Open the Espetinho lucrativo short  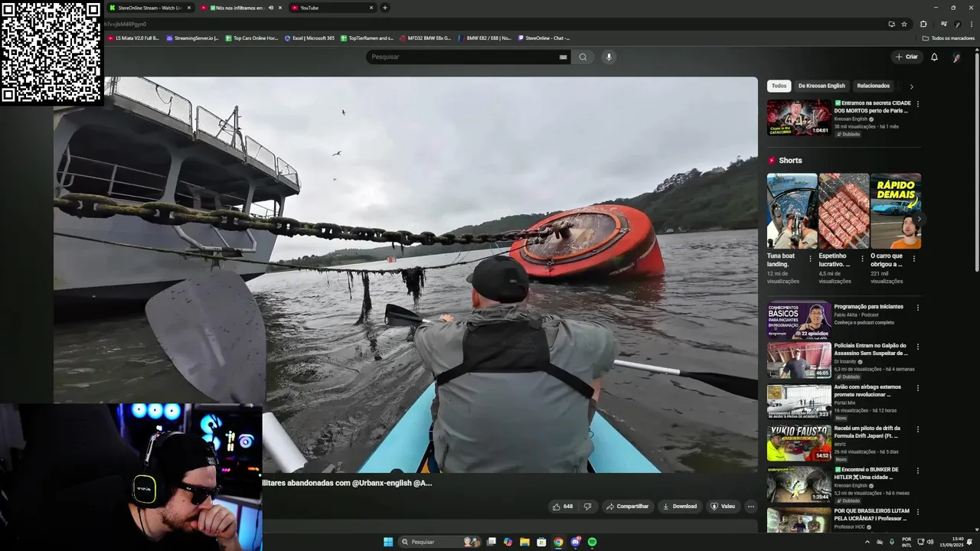(844, 210)
